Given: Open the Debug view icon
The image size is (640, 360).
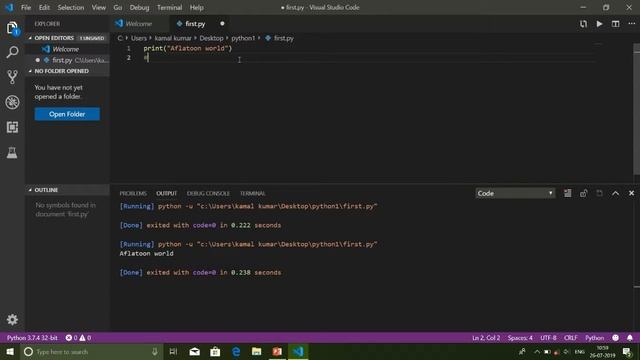Looking at the screenshot, I should click(x=12, y=102).
